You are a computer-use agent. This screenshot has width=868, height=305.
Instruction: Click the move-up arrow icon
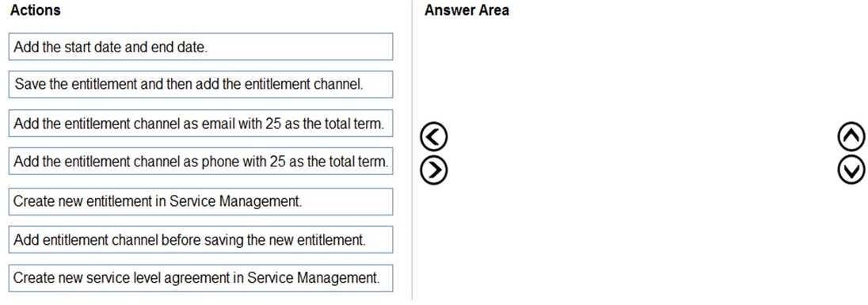coord(852,139)
